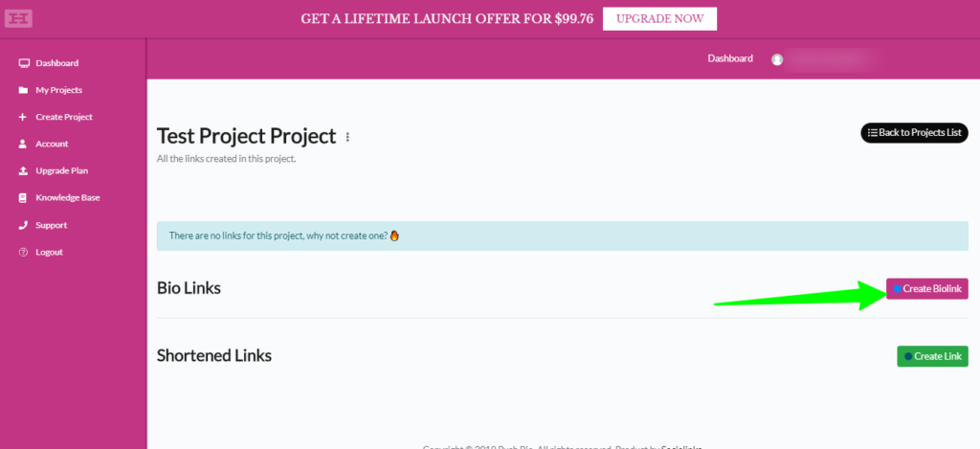Viewport: 980px width, 449px height.
Task: Click the Support phone icon
Action: click(23, 225)
